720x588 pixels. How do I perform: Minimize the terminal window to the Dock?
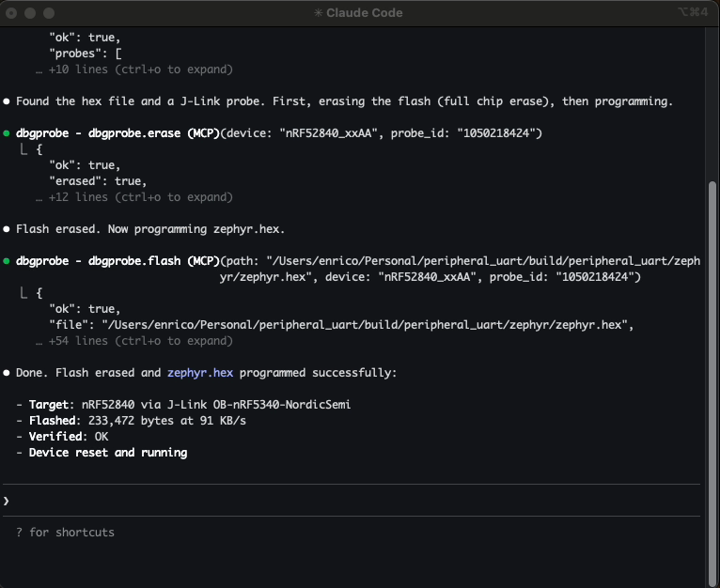[x=31, y=13]
